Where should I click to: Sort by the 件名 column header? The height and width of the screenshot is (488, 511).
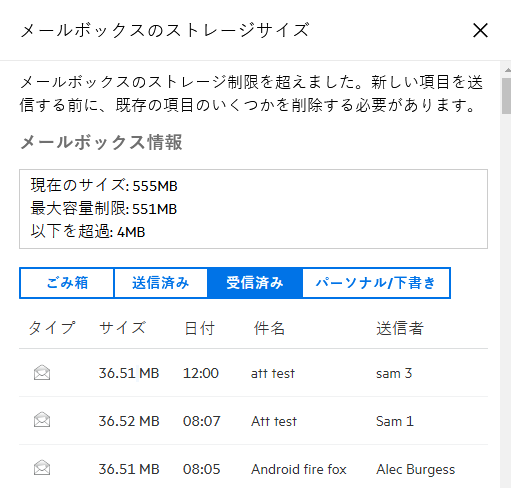[269, 328]
